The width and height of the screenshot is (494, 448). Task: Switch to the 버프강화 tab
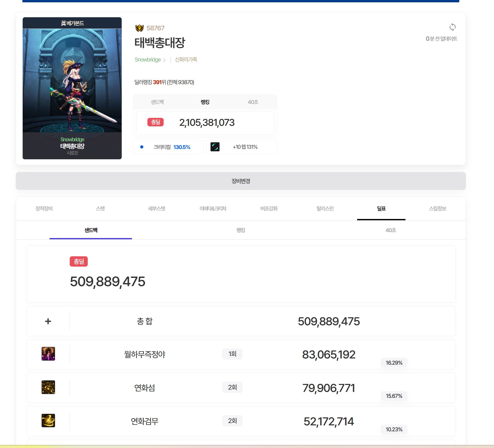[x=269, y=208]
